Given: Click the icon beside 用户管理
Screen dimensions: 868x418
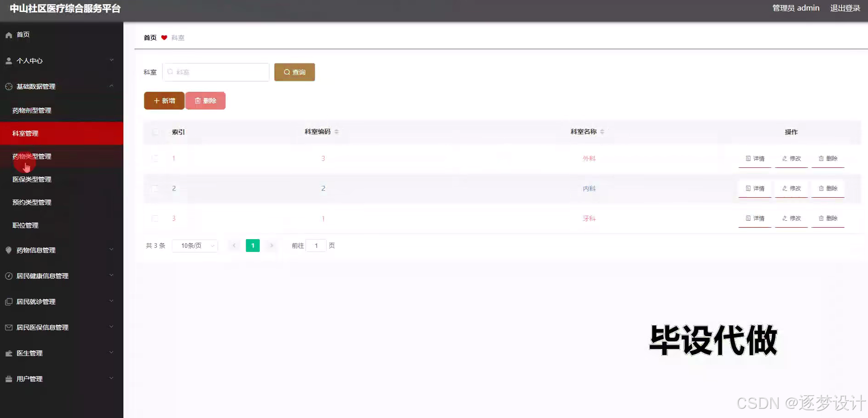Looking at the screenshot, I should click(9, 379).
